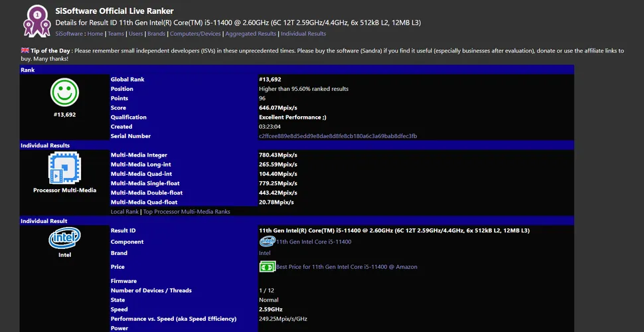Click the Excellent Performance qualification text
The height and width of the screenshot is (332, 644).
pyautogui.click(x=293, y=117)
